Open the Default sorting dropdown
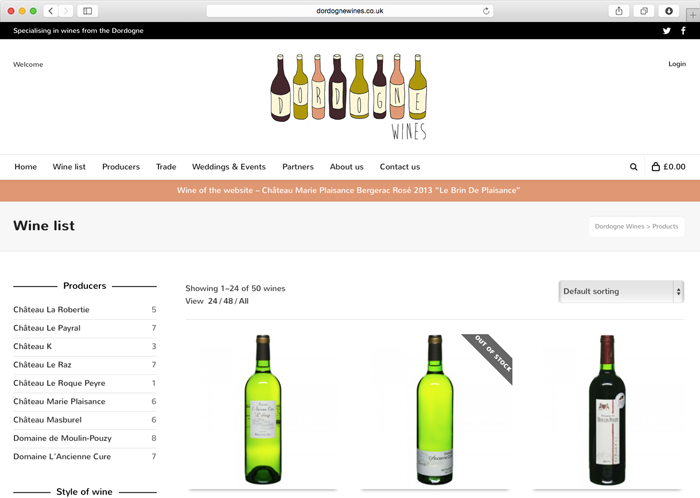This screenshot has height=498, width=700. pos(621,291)
